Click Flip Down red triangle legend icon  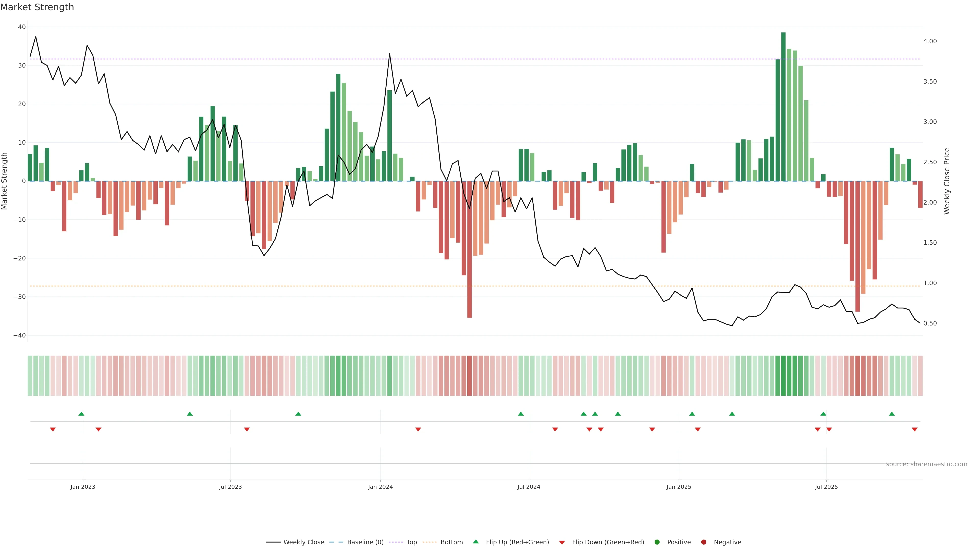(x=562, y=543)
